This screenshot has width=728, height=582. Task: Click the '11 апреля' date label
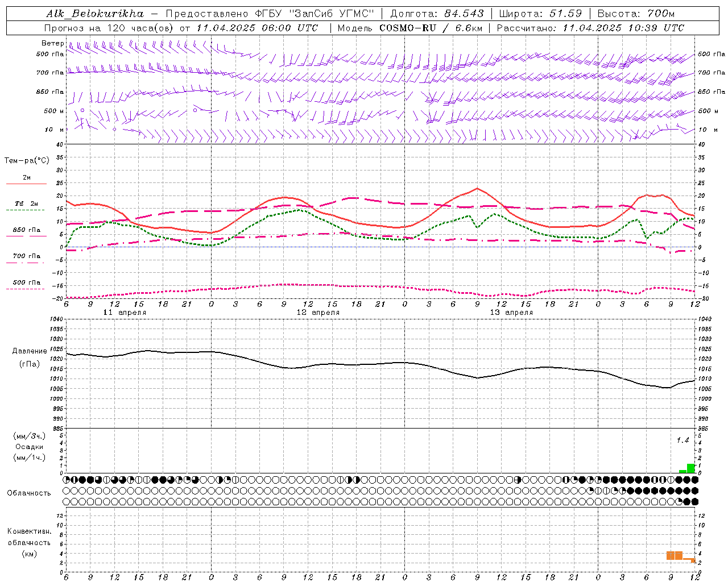125,313
